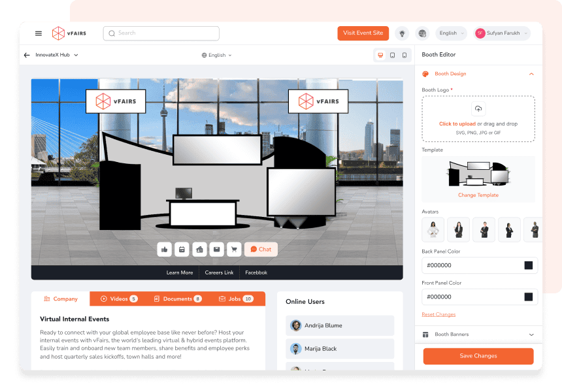Open the booth English language dropdown
The height and width of the screenshot is (392, 562).
pyautogui.click(x=216, y=55)
